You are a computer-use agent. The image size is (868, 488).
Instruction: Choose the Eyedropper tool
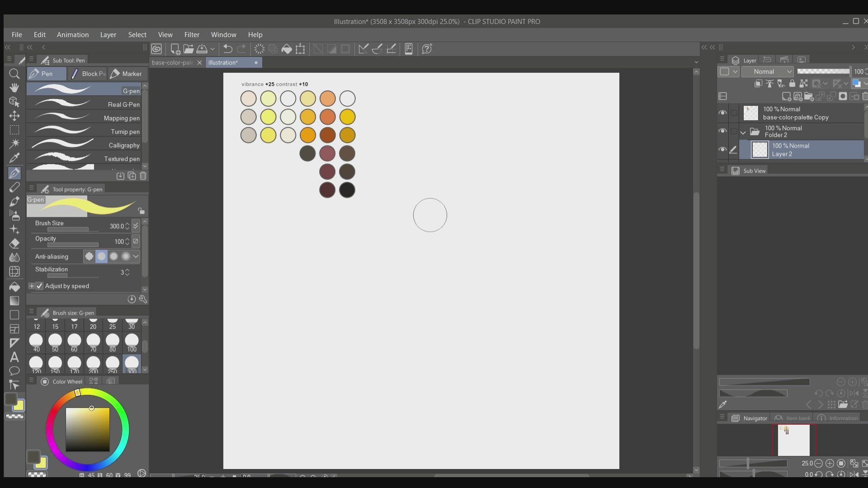pyautogui.click(x=14, y=158)
